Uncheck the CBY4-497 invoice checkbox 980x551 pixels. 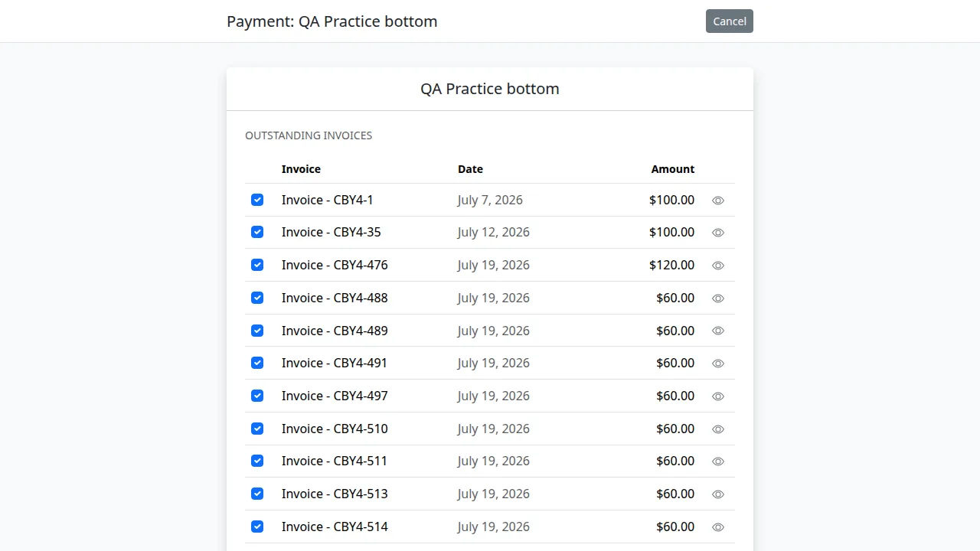click(x=257, y=396)
